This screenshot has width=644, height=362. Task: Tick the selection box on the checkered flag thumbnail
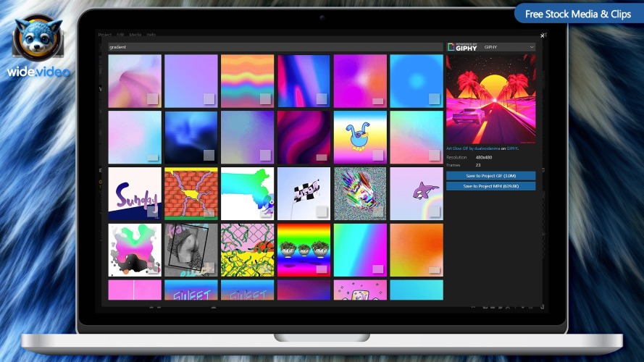tap(322, 211)
